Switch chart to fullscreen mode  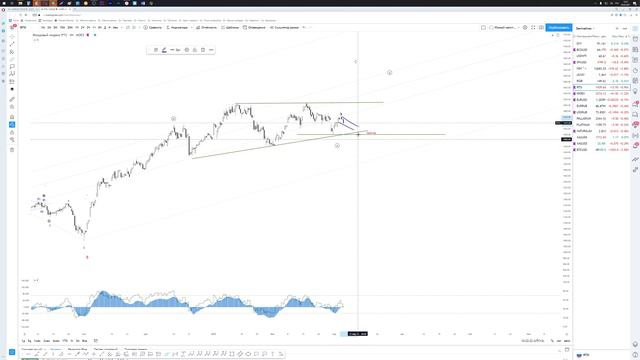533,27
